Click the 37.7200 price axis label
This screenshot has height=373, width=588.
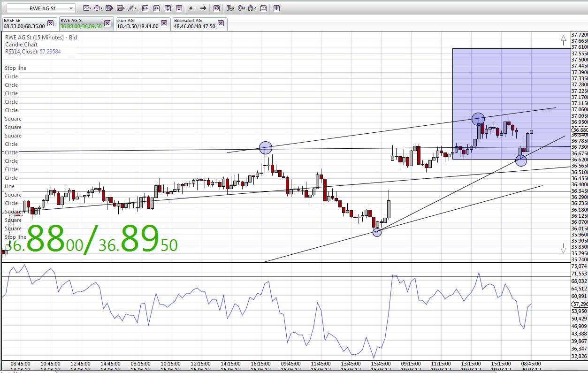[x=580, y=35]
